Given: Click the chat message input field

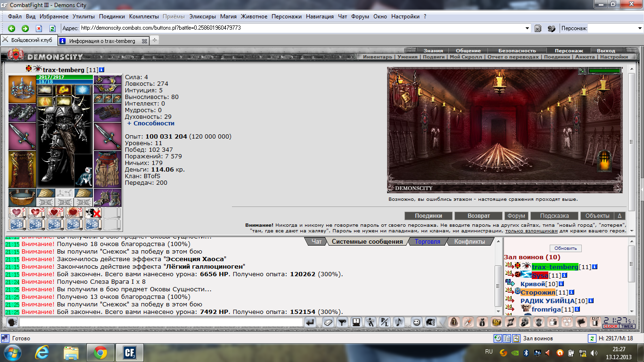Looking at the screenshot, I should (x=161, y=322).
